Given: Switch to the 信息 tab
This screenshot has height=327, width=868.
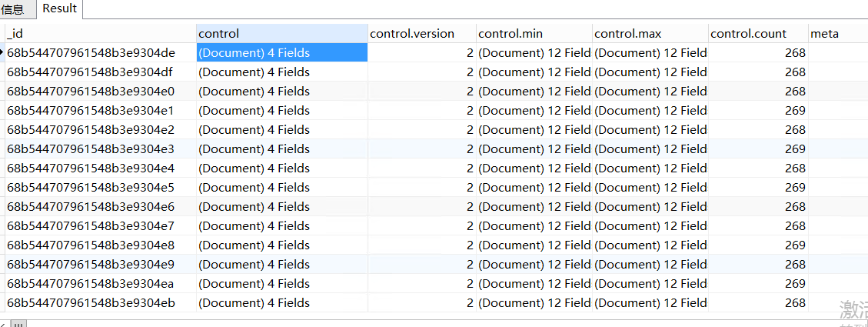Looking at the screenshot, I should [12, 9].
